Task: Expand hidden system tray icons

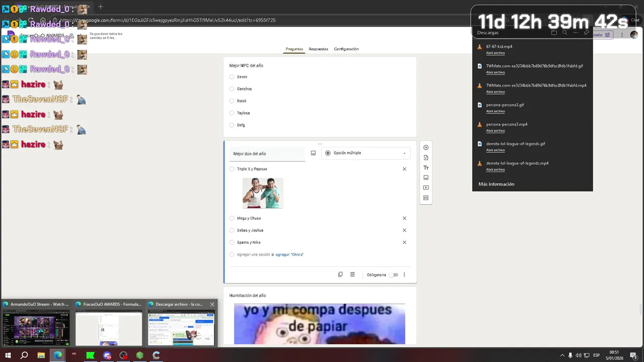Action: coord(562,355)
